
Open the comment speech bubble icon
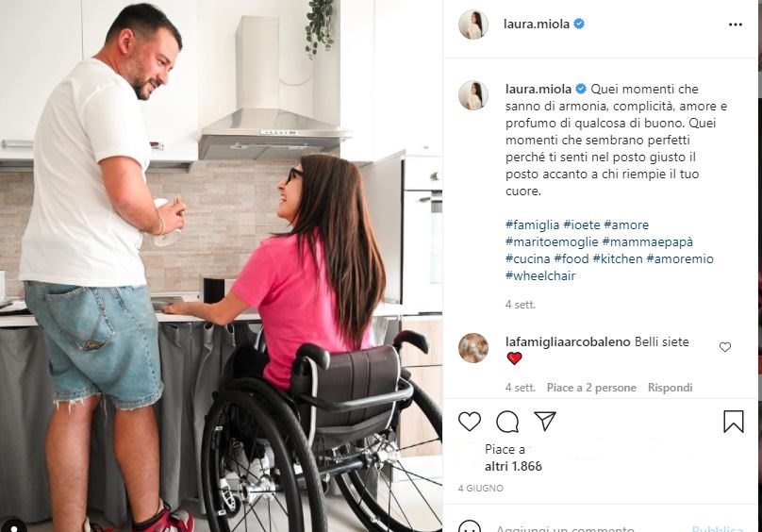[507, 421]
